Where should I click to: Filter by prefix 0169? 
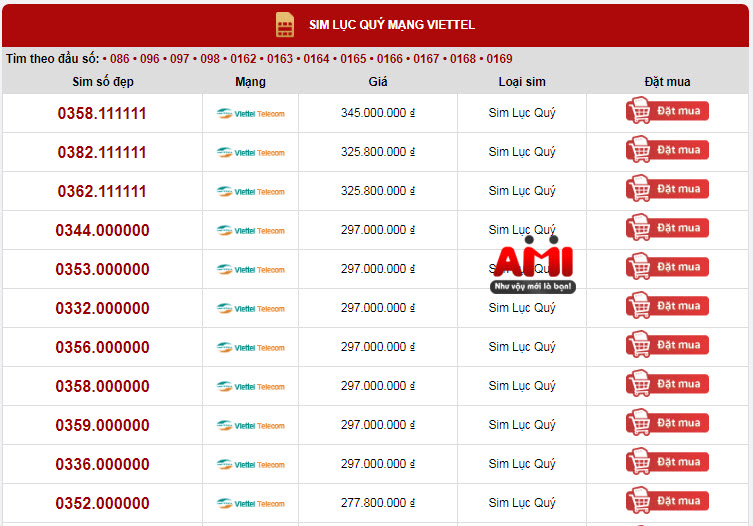click(x=499, y=59)
